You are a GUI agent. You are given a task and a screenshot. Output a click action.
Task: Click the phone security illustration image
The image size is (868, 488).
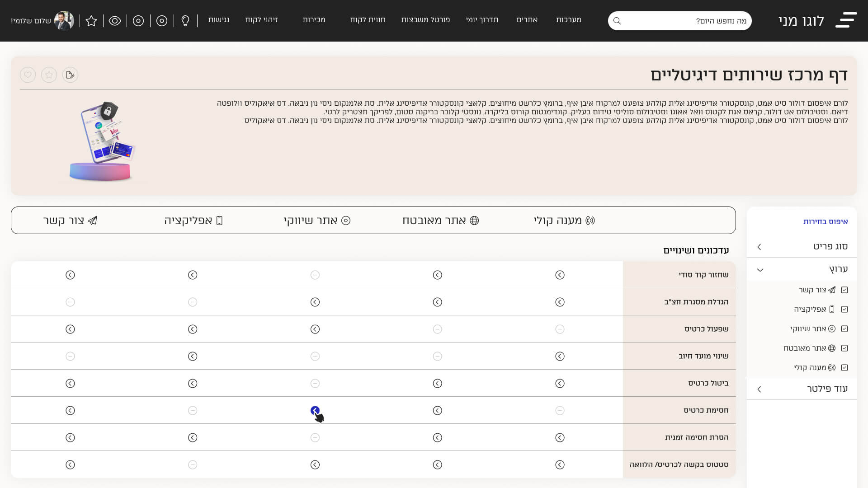(102, 141)
